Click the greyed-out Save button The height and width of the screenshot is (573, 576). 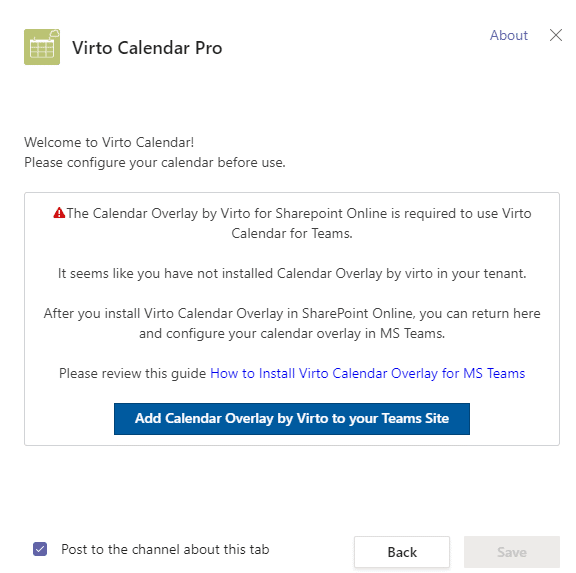pos(512,552)
